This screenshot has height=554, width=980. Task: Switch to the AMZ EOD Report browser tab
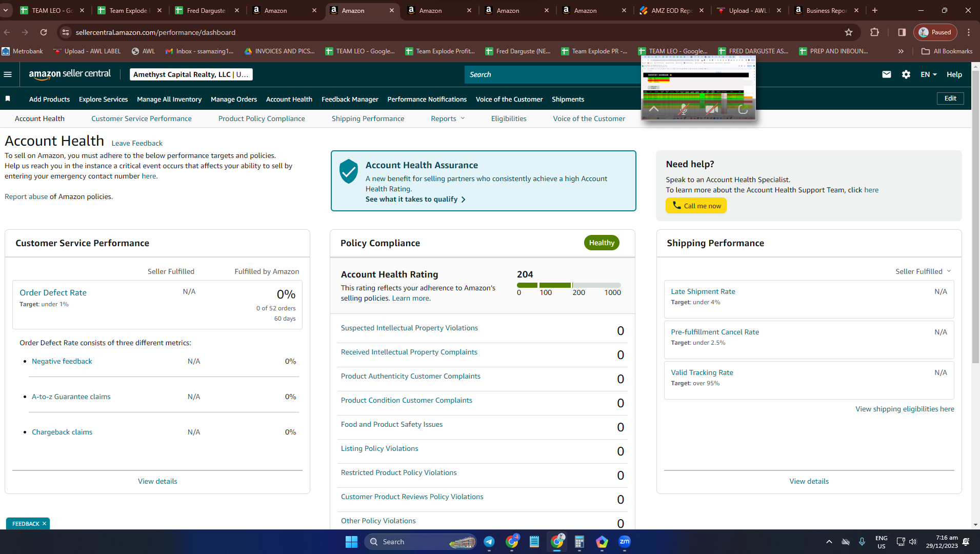(671, 10)
